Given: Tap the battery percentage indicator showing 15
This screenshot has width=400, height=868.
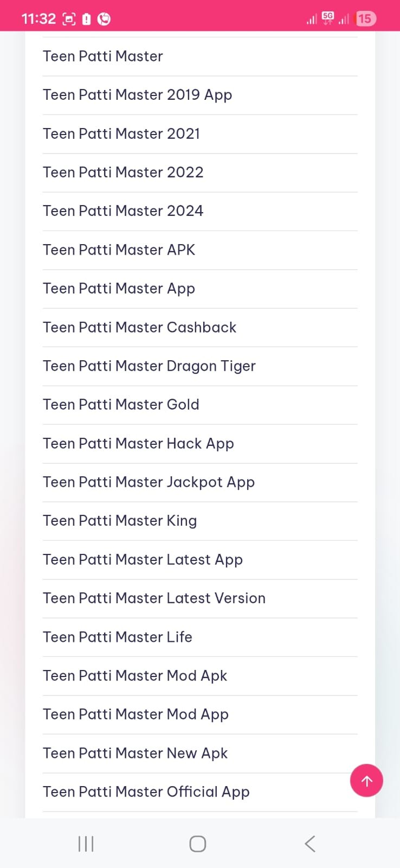Looking at the screenshot, I should pyautogui.click(x=366, y=18).
